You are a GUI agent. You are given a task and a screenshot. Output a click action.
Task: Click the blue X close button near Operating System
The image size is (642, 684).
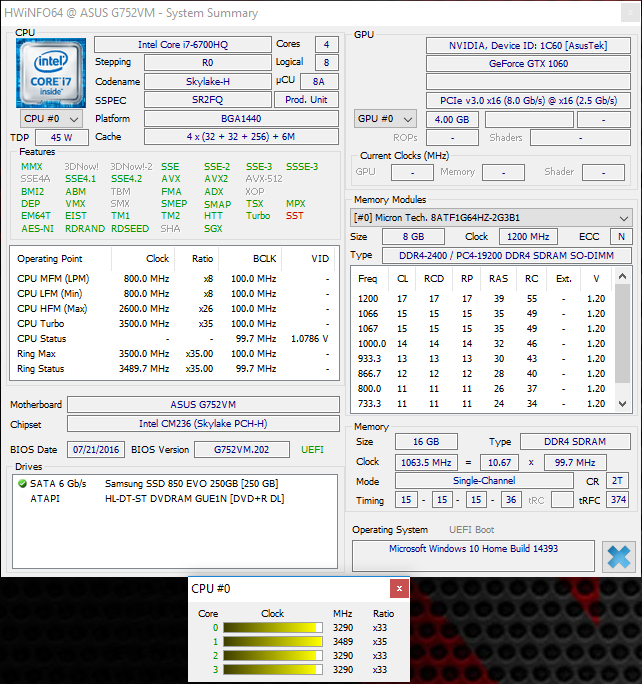[x=618, y=557]
